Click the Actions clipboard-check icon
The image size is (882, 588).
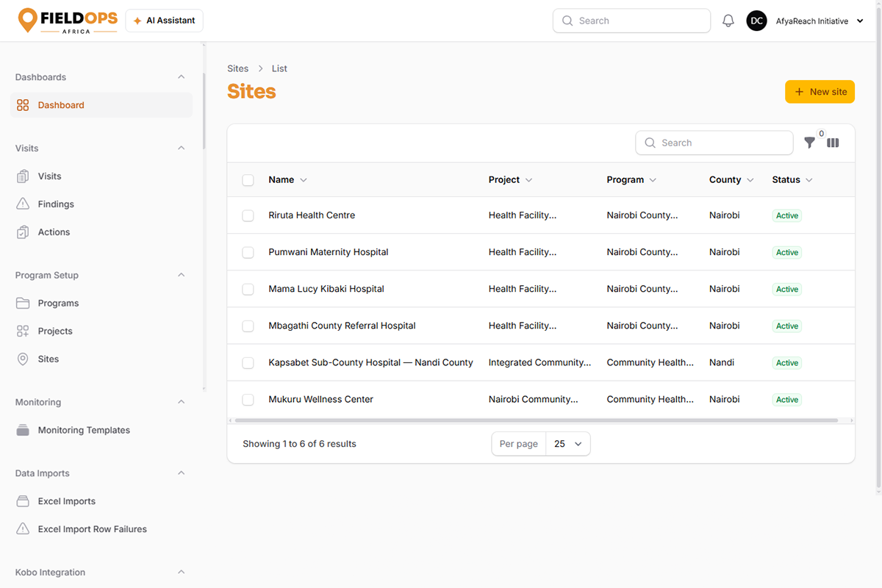(23, 232)
